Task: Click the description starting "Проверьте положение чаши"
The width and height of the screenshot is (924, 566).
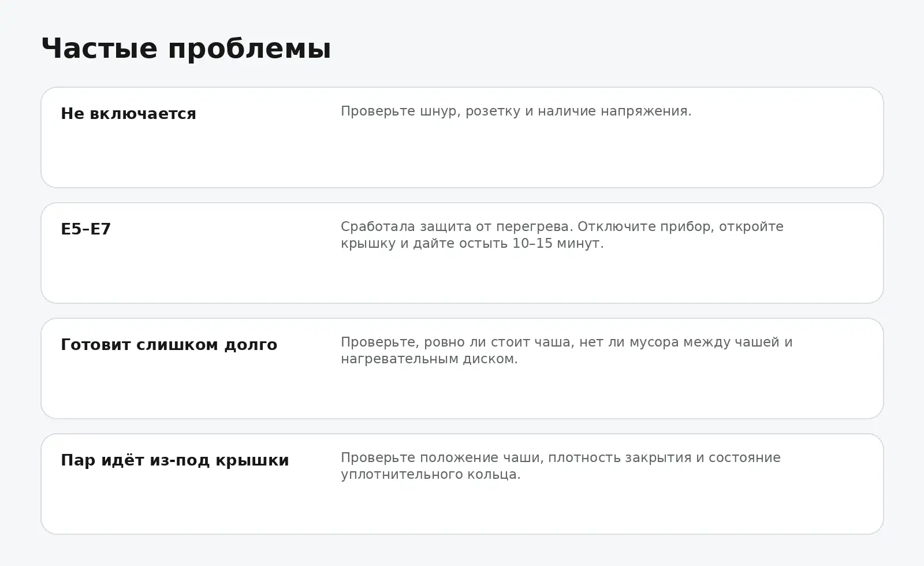Action: click(560, 466)
